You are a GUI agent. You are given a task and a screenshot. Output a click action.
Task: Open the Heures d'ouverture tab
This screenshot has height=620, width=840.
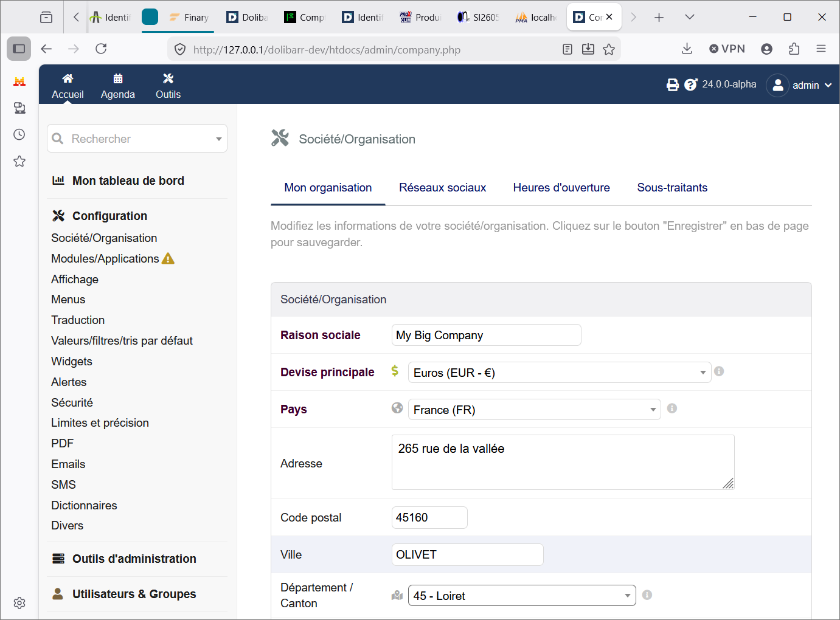(561, 188)
